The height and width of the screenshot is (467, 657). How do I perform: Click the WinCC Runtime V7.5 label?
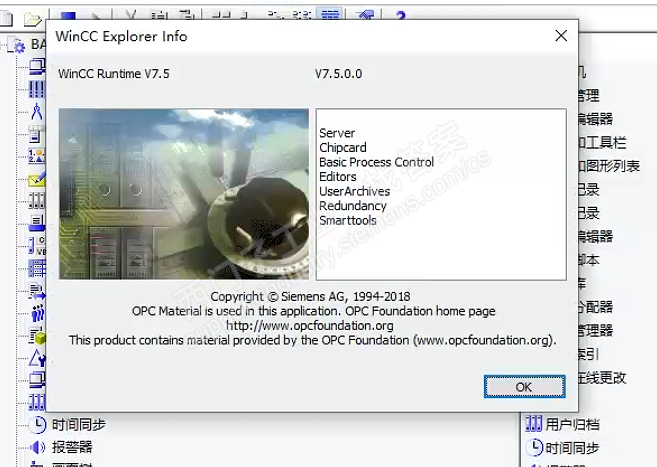pyautogui.click(x=114, y=74)
